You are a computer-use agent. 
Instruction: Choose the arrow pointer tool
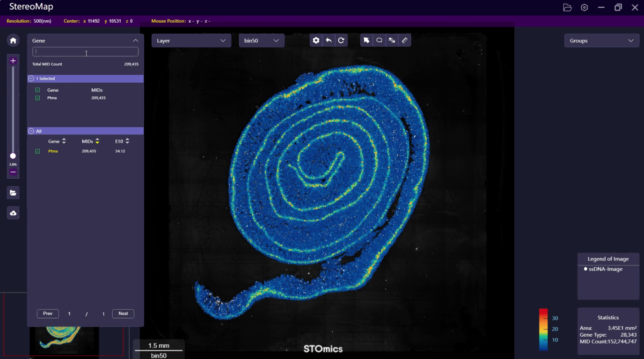tap(366, 41)
